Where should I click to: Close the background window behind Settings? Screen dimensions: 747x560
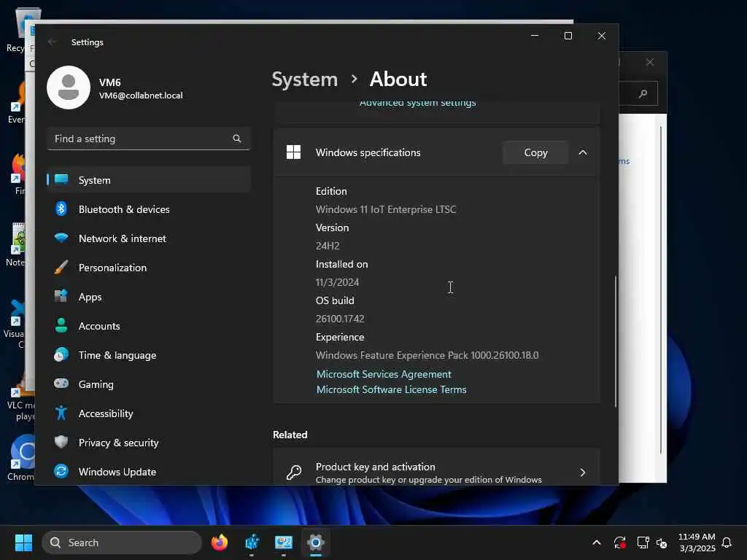pyautogui.click(x=650, y=62)
